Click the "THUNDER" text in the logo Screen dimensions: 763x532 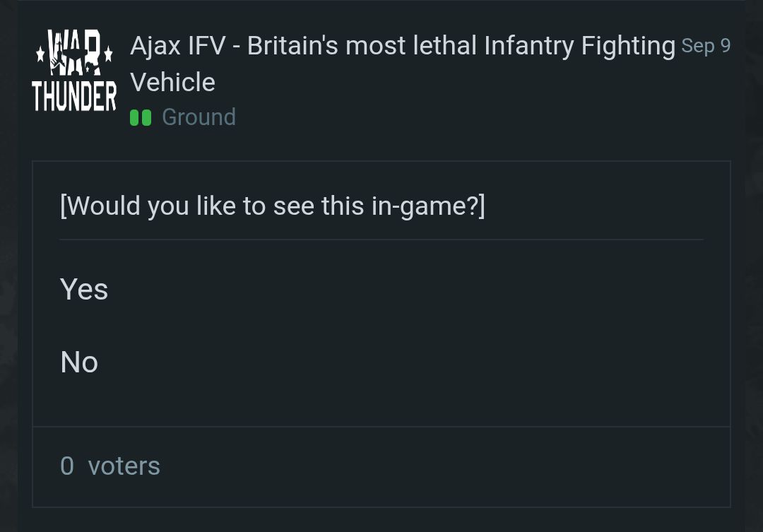tap(74, 95)
